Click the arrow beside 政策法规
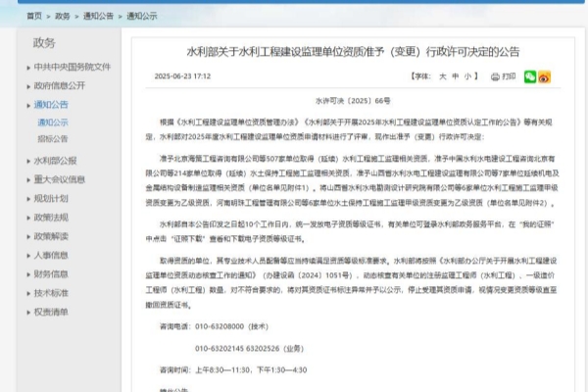This screenshot has width=588, height=392. pos(27,218)
